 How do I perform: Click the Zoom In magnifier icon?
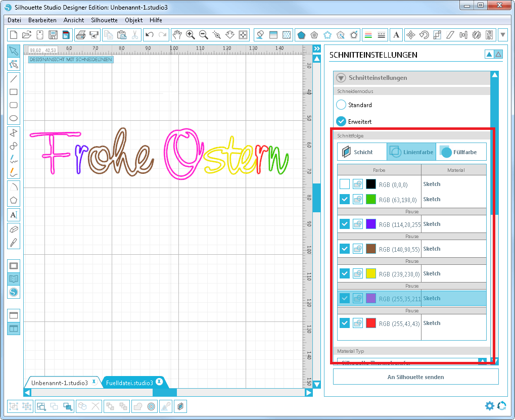[x=191, y=35]
